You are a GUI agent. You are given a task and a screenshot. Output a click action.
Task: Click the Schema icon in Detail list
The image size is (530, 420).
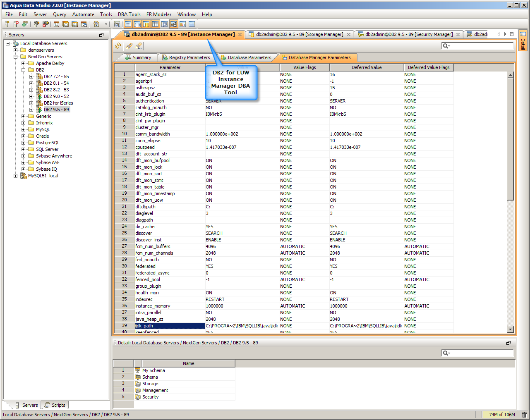coord(138,377)
